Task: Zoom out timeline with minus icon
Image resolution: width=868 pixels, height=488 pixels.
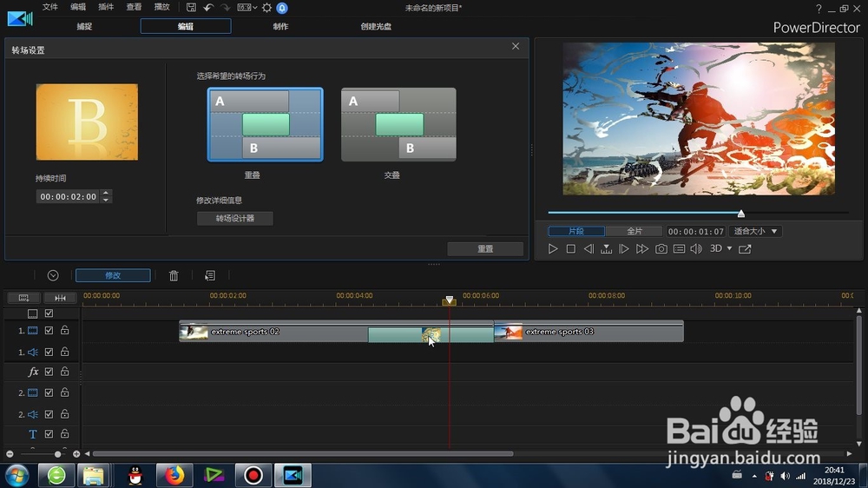Action: [x=10, y=454]
